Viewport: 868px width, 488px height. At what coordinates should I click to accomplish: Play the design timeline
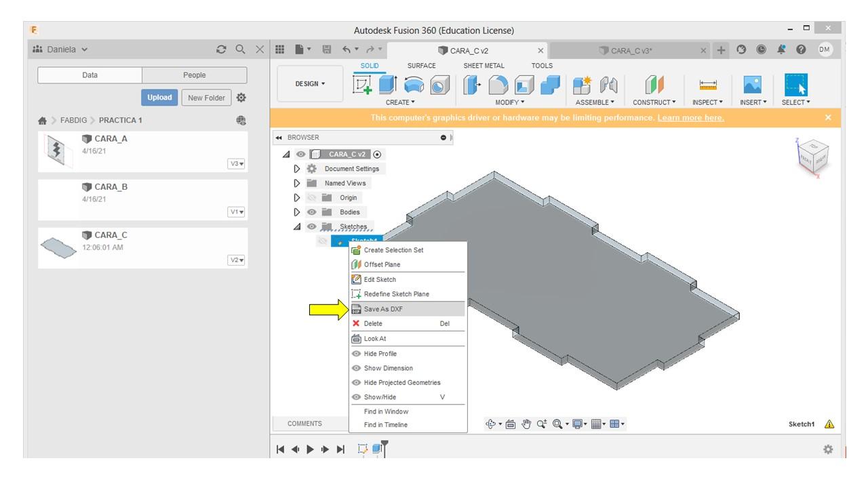[311, 449]
